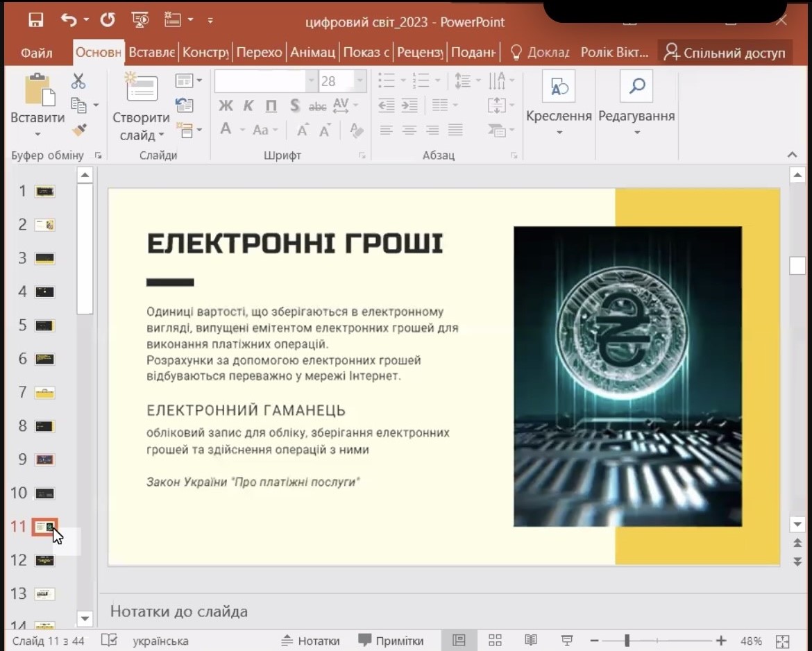Click the Undo arrow icon
The height and width of the screenshot is (651, 812).
pos(69,20)
